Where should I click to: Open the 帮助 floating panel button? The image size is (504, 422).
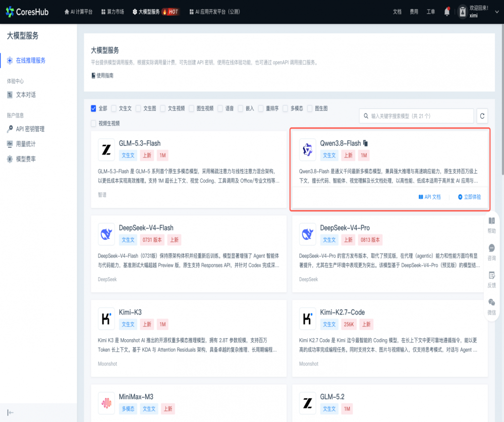coord(491,226)
